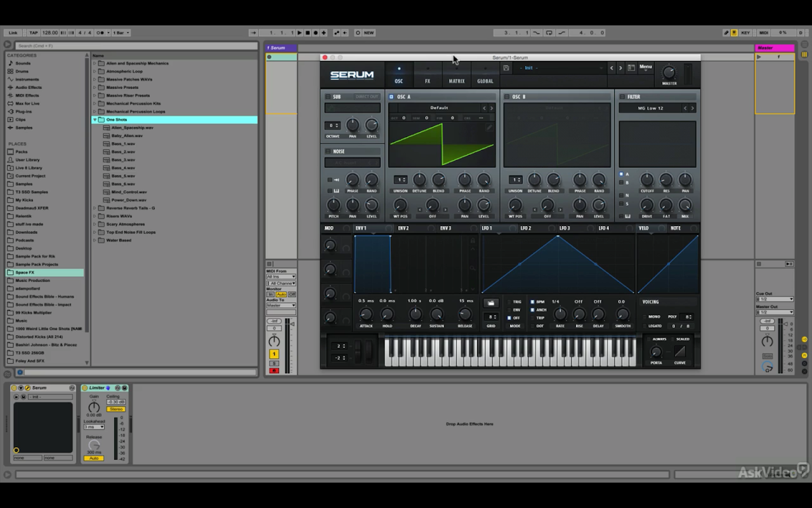
Task: Turn on the SUB oscillator checkbox
Action: click(x=328, y=97)
